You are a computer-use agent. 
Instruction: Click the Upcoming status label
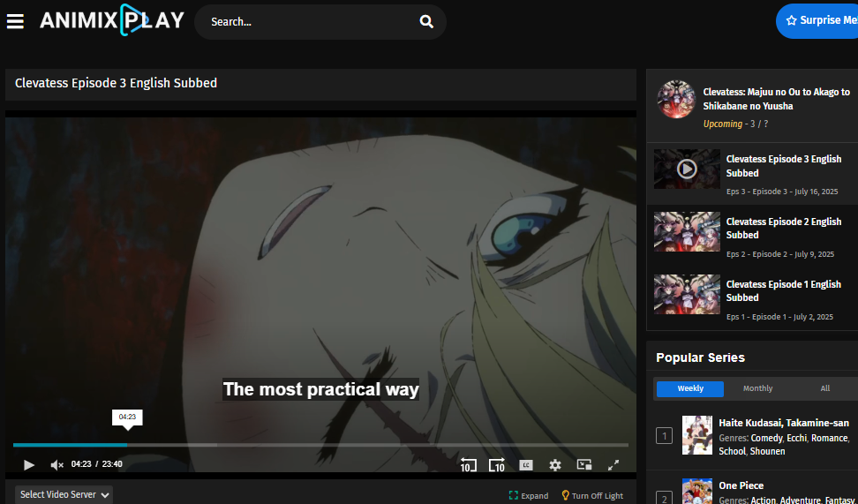722,124
